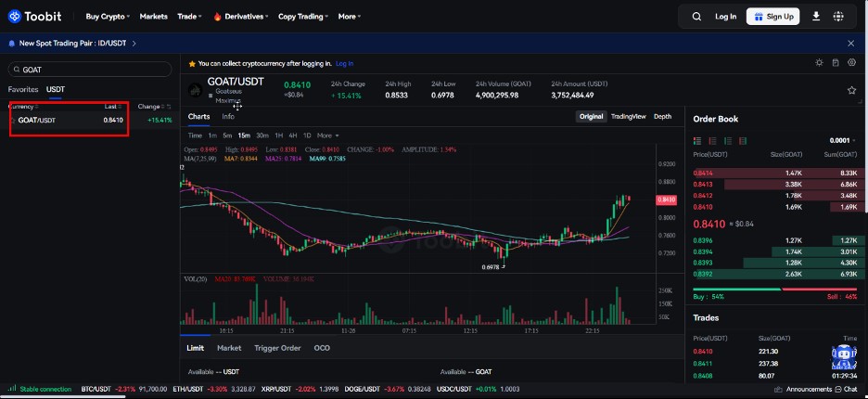Expand the More timeframes dropdown
Screen dimensions: 868x399
coord(327,135)
